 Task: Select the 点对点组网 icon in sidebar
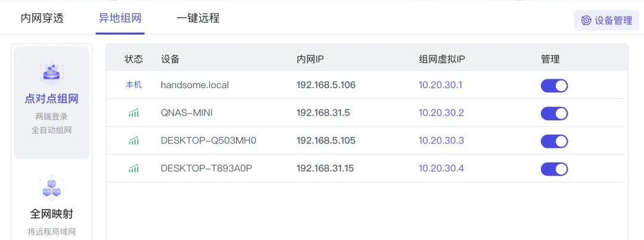(x=51, y=73)
